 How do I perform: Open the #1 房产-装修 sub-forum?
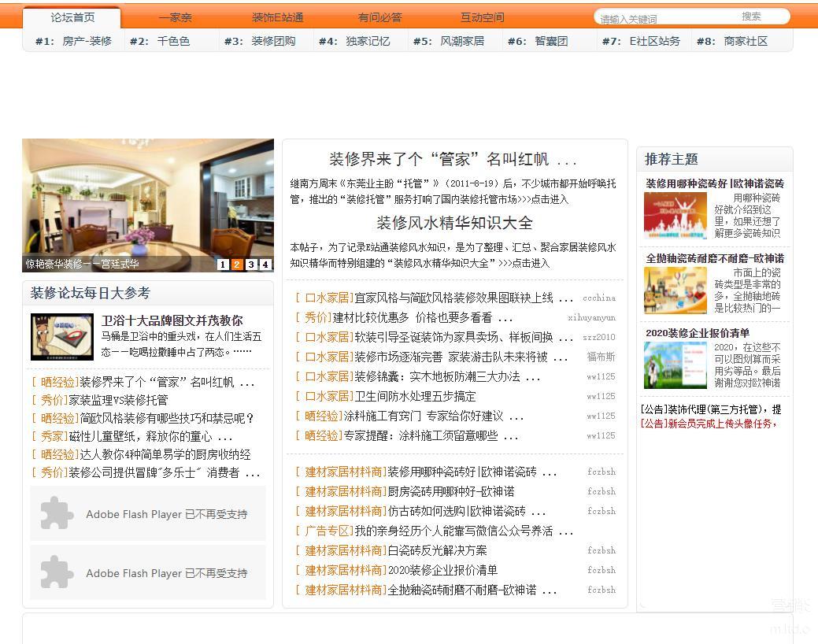73,41
